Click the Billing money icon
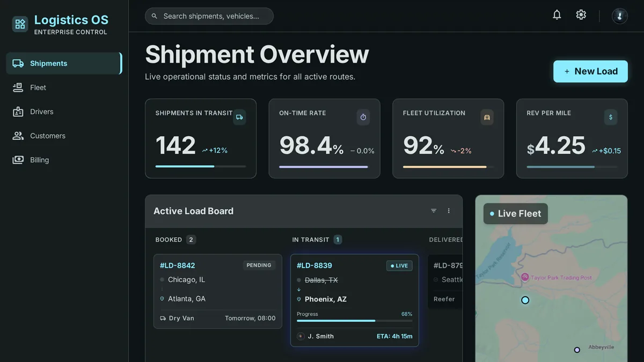Image resolution: width=644 pixels, height=362 pixels. (18, 160)
